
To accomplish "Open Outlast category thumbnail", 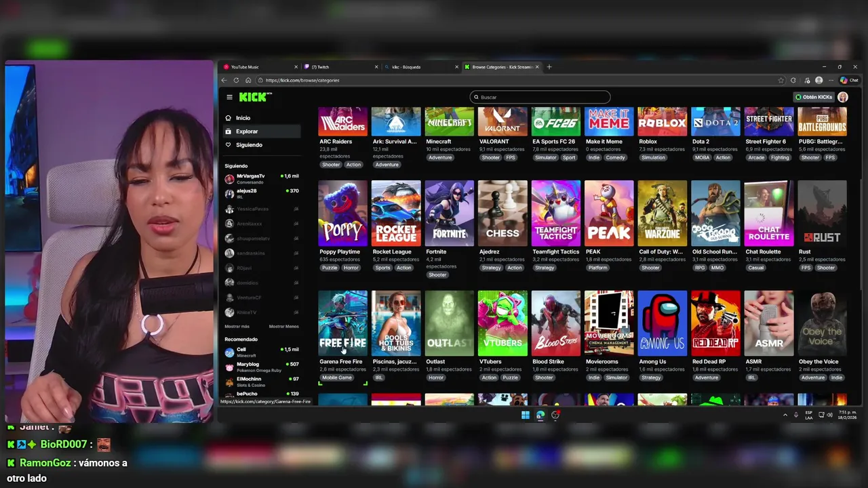I will pyautogui.click(x=449, y=323).
